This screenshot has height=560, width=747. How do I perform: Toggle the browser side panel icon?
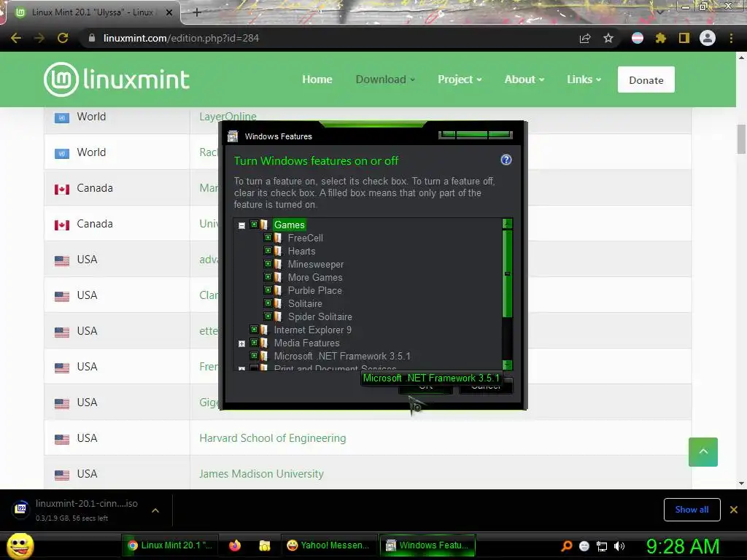click(x=684, y=38)
